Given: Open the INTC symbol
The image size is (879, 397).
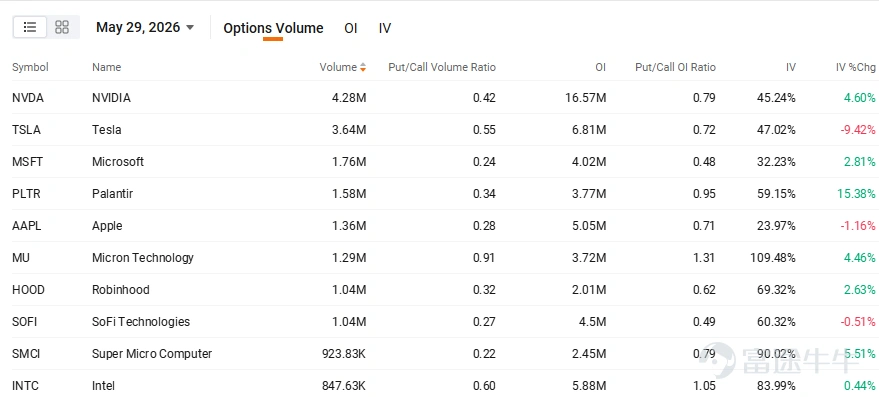Looking at the screenshot, I should coord(25,386).
